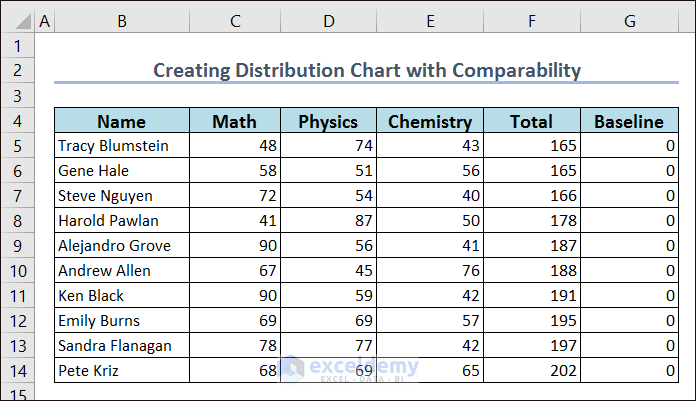Viewport: 696px width, 401px height.
Task: Click the Baseline header cell
Action: point(628,122)
